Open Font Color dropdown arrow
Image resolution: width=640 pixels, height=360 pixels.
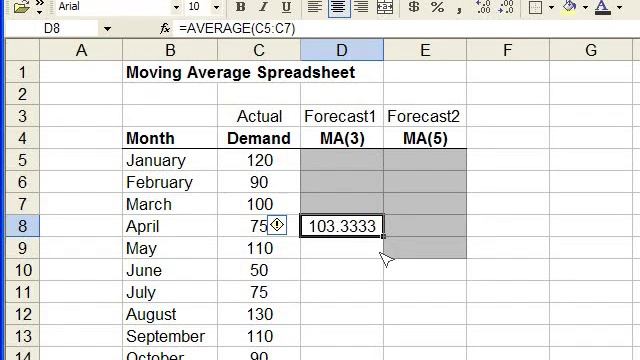tap(619, 7)
